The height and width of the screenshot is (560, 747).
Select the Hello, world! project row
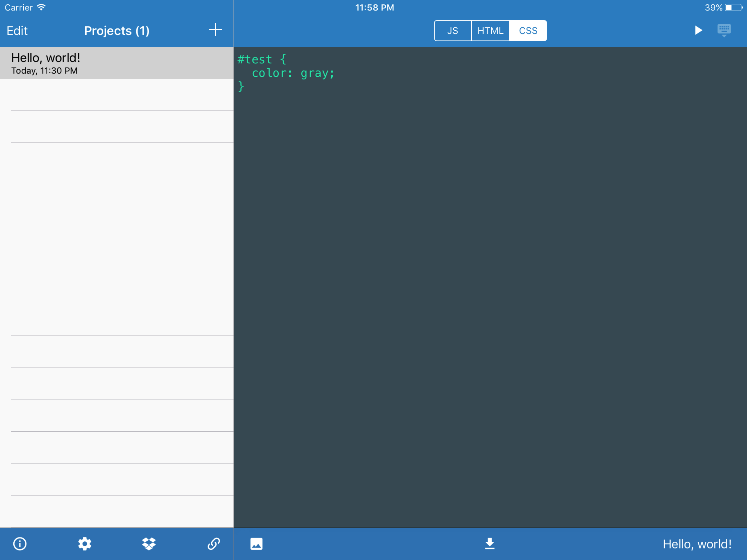116,63
